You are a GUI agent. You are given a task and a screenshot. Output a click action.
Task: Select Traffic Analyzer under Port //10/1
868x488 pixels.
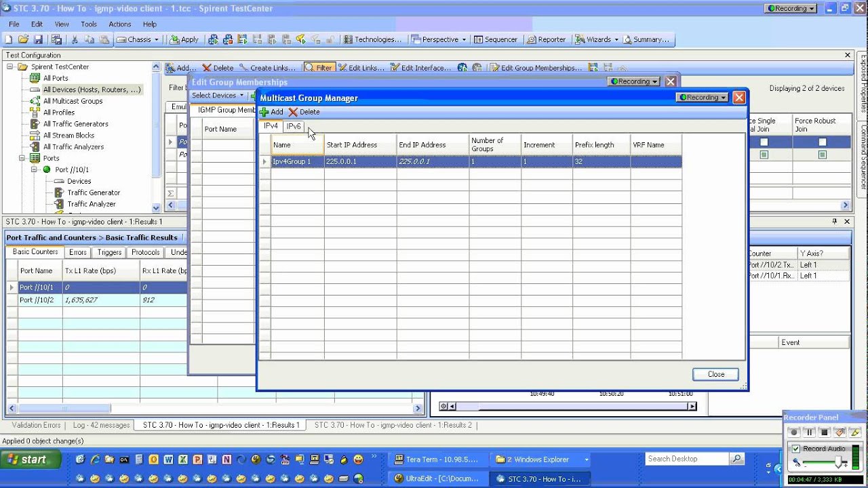[91, 204]
